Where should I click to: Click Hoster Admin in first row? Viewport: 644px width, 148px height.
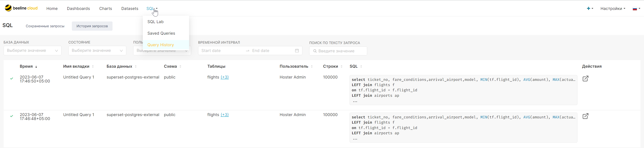coord(293,77)
